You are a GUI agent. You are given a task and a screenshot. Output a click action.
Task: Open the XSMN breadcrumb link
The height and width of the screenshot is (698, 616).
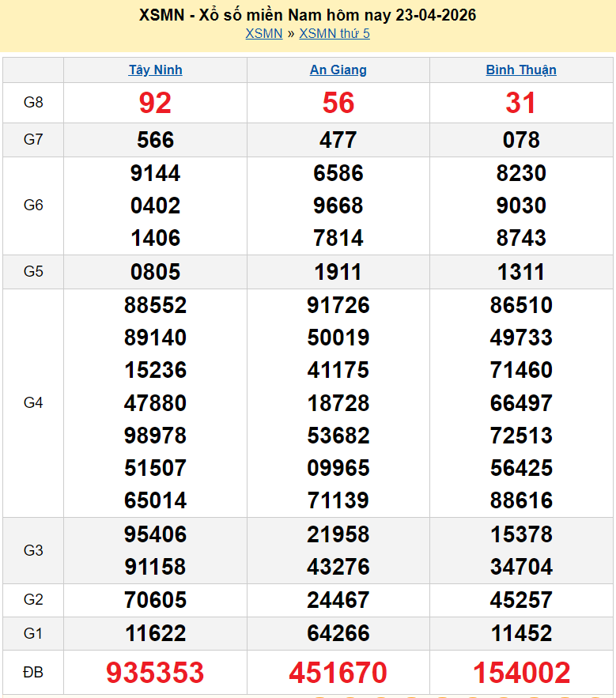pos(263,33)
